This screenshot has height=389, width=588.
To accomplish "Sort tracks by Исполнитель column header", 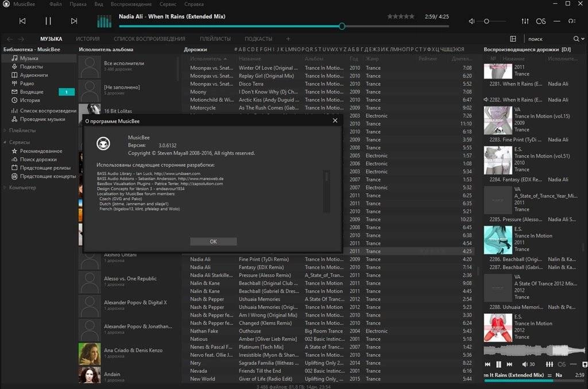I will [208, 59].
